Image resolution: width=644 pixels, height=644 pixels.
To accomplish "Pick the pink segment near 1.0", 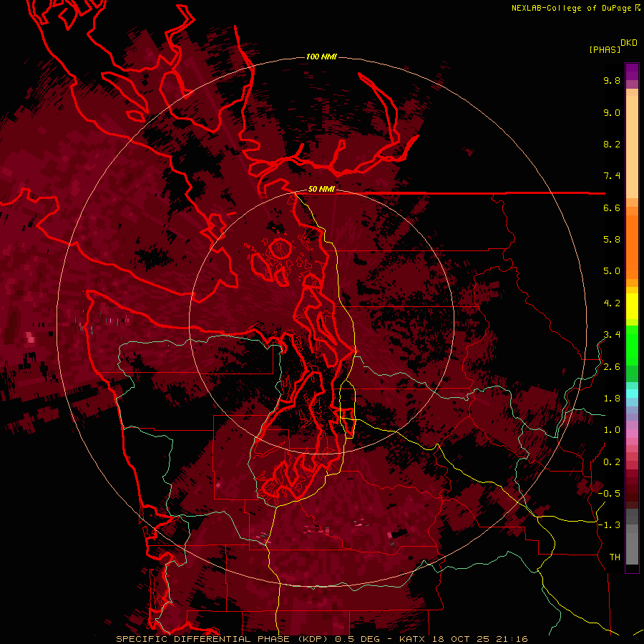I will pos(632,434).
